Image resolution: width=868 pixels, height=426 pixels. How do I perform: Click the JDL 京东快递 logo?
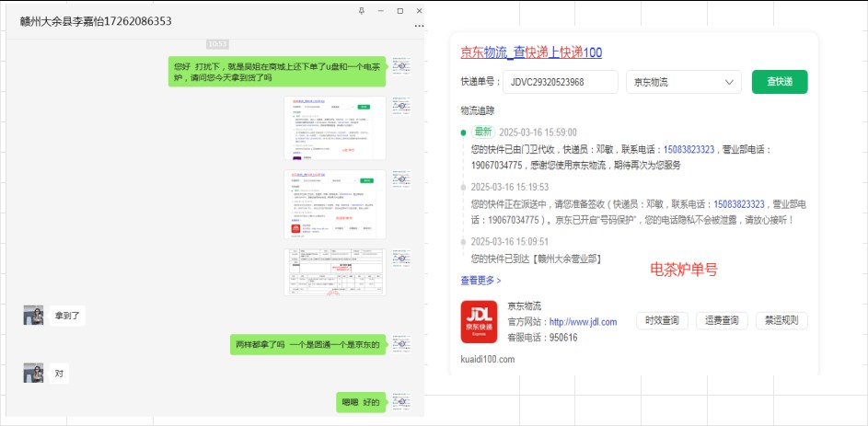point(479,321)
